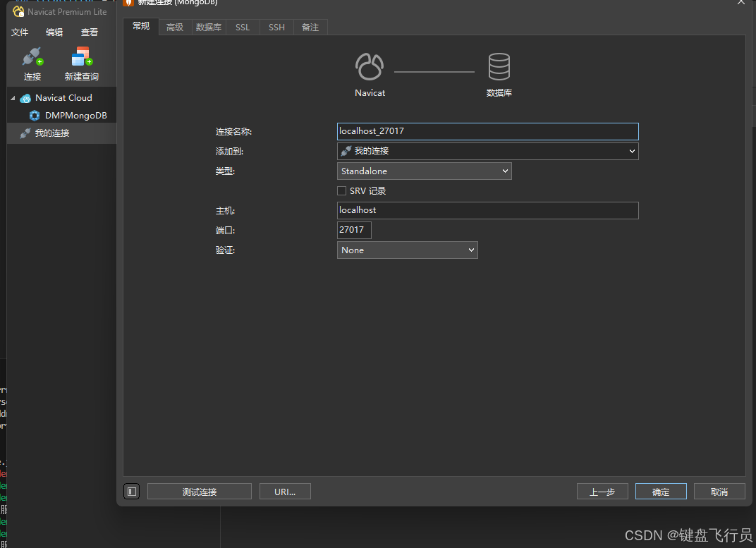Open the 查看 menu
The image size is (756, 548).
click(89, 32)
